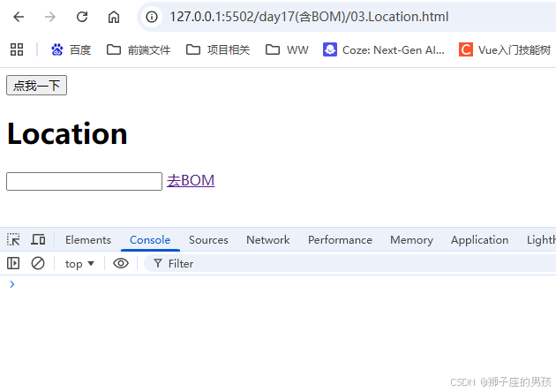Viewport: 556px width, 392px height.
Task: Open the top JavaScript context dropdown
Action: [x=79, y=264]
